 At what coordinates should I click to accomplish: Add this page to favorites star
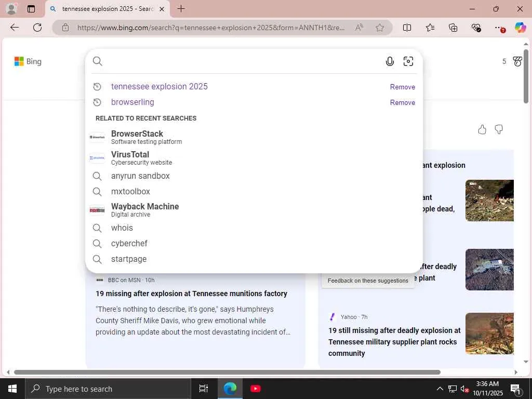[x=380, y=28]
